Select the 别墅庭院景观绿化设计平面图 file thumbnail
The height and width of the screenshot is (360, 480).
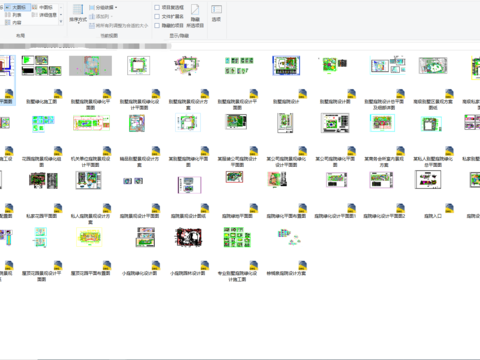[139, 65]
